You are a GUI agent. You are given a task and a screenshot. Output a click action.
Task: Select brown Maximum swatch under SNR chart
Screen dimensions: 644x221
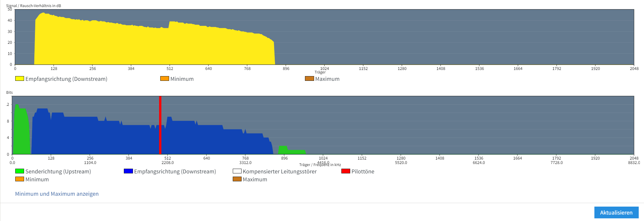pos(309,78)
